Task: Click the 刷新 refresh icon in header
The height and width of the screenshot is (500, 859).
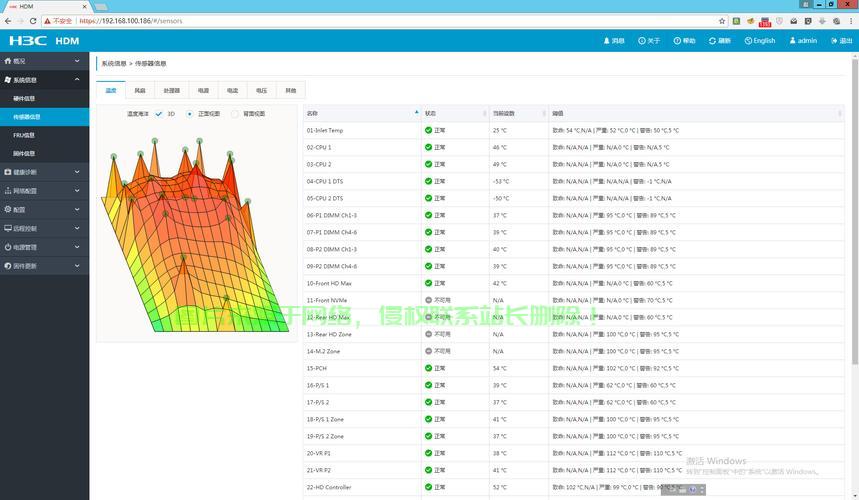Action: click(712, 41)
